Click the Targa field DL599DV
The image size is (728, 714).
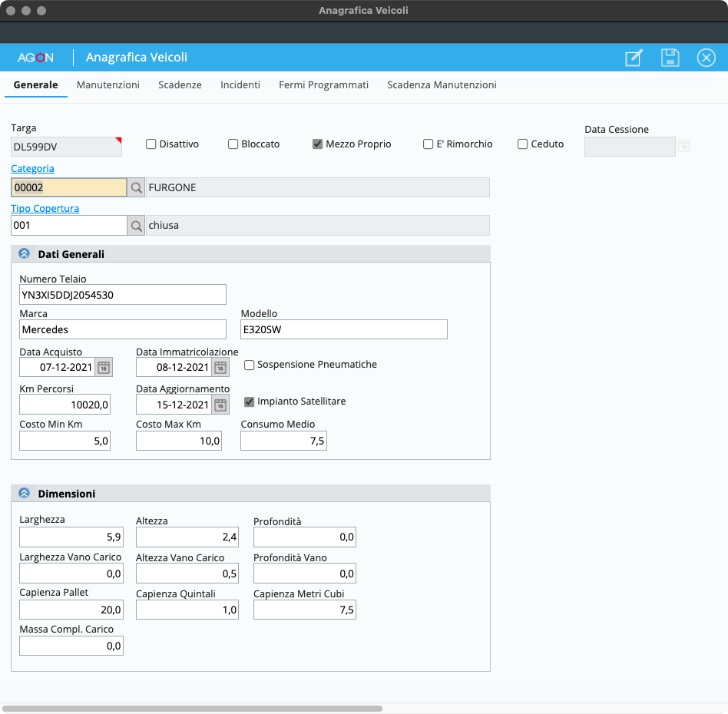[66, 147]
